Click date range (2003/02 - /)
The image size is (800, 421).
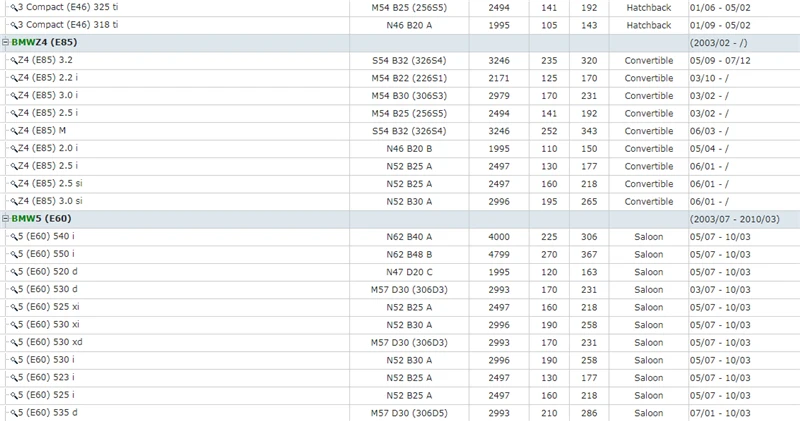(x=718, y=43)
